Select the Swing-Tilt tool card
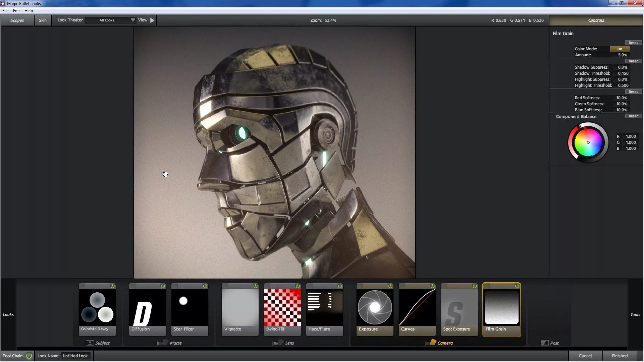Screen dimensions: 644x362 282,308
